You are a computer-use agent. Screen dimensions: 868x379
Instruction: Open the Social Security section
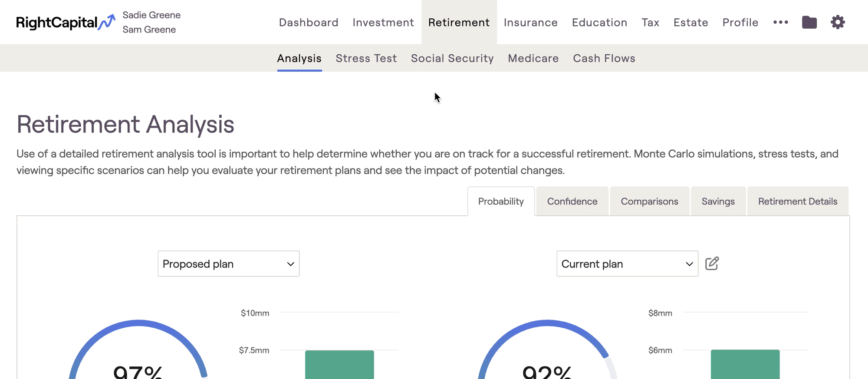pyautogui.click(x=452, y=58)
